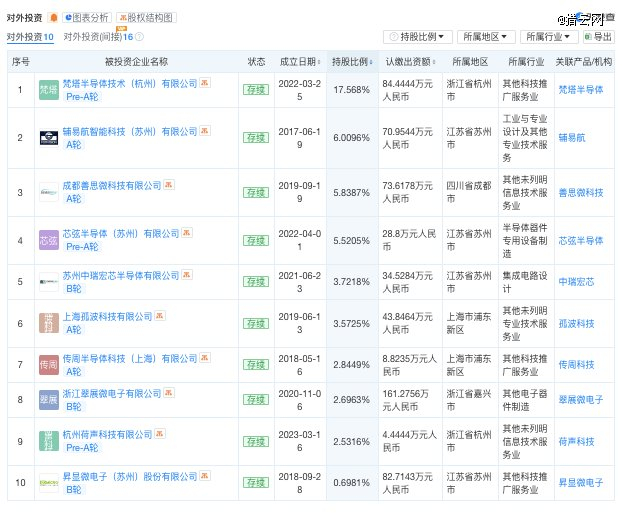Open related product 孤波科技 link

pyautogui.click(x=576, y=323)
